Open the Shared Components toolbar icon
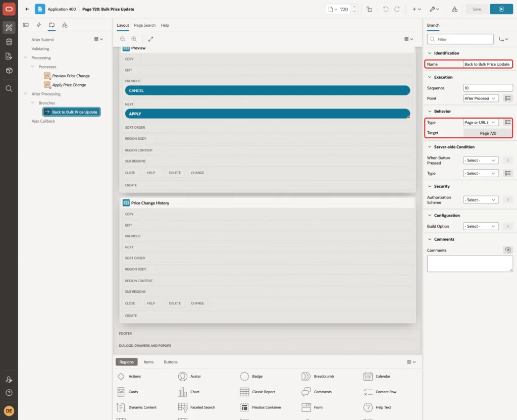 pos(455,9)
